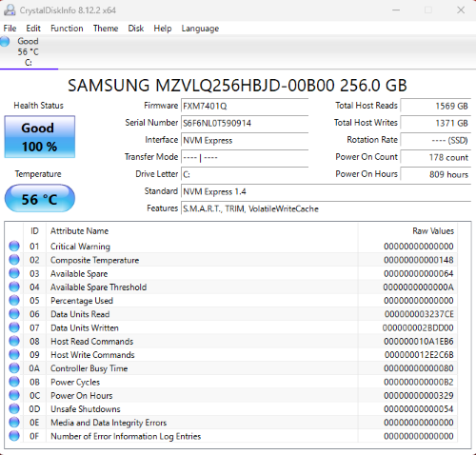Click the status orb next to Power Cycles
Viewport: 476px width, 455px height.
point(14,382)
